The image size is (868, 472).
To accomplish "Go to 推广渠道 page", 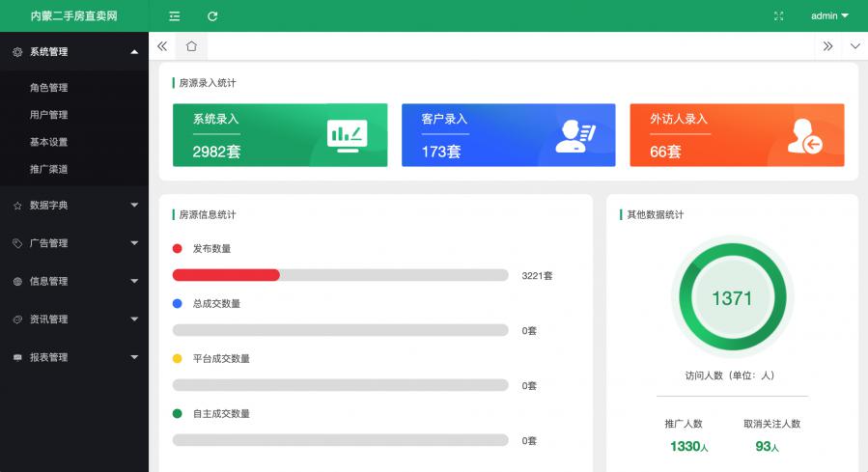I will (x=48, y=169).
